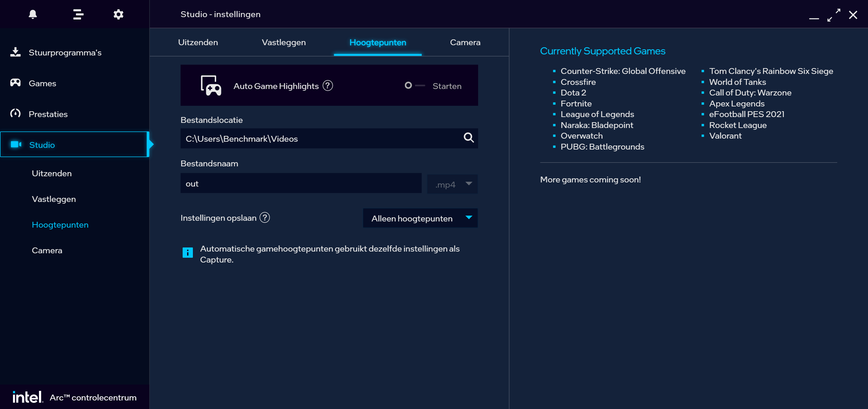Viewport: 868px width, 409px height.
Task: Click the Bestandsnaam field containing out
Action: [301, 183]
